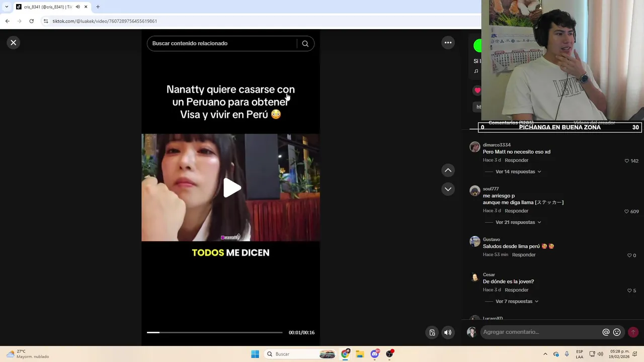This screenshot has height=362, width=644.
Task: Open the dimarco3334 username link
Action: pyautogui.click(x=497, y=145)
